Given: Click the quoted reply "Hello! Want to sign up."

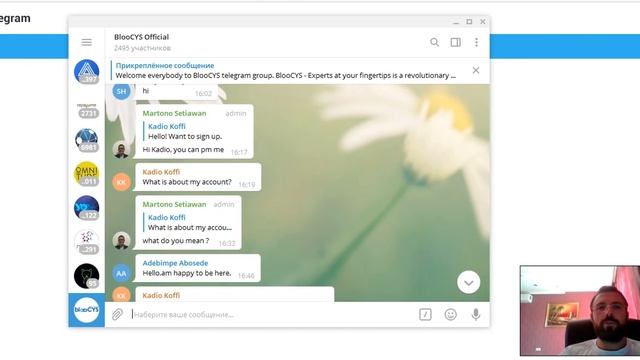Looking at the screenshot, I should pos(185,136).
